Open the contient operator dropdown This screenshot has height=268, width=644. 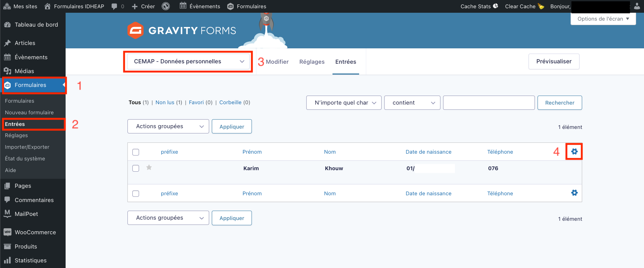412,103
